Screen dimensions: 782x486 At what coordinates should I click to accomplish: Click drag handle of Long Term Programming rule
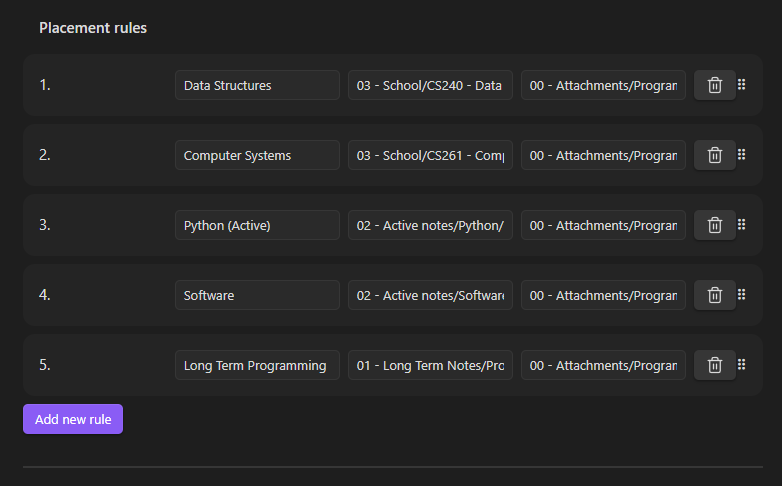(x=742, y=365)
